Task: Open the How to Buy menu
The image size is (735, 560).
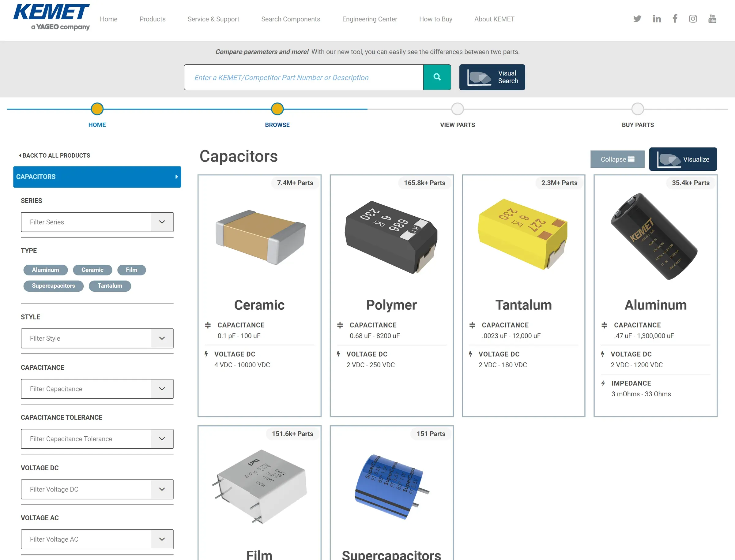Action: pos(435,19)
